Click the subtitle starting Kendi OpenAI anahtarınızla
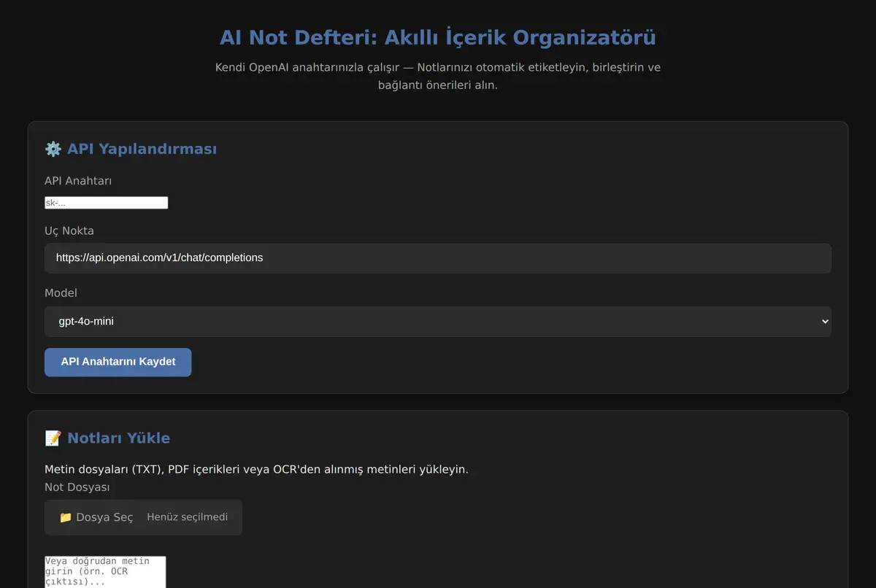Viewport: 876px width, 588px height. click(x=438, y=77)
